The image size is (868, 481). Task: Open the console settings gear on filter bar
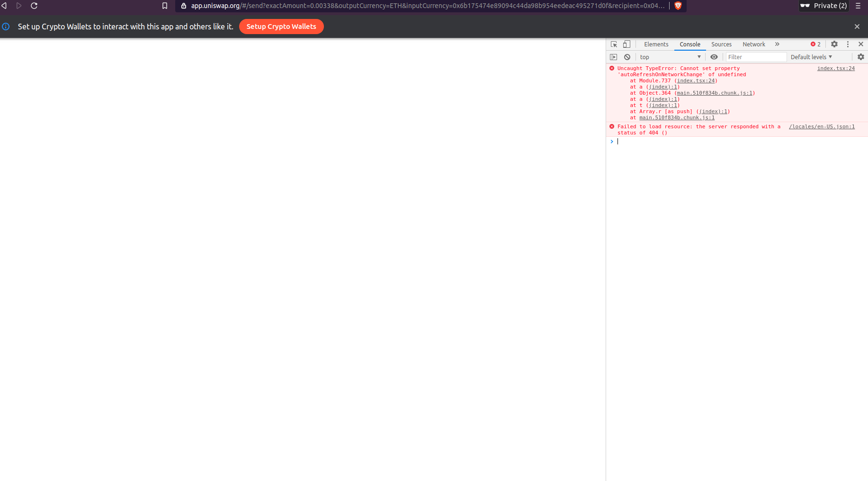click(x=861, y=56)
